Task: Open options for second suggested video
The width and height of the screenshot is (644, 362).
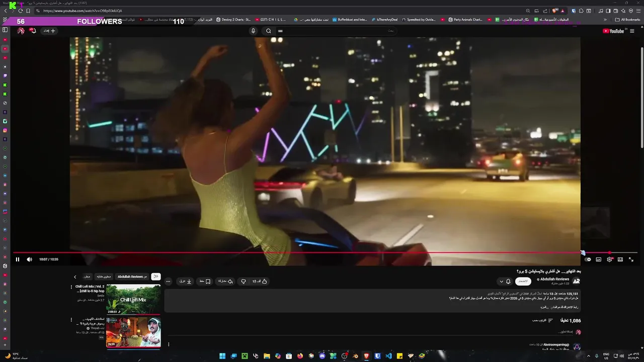Action: tap(71, 320)
